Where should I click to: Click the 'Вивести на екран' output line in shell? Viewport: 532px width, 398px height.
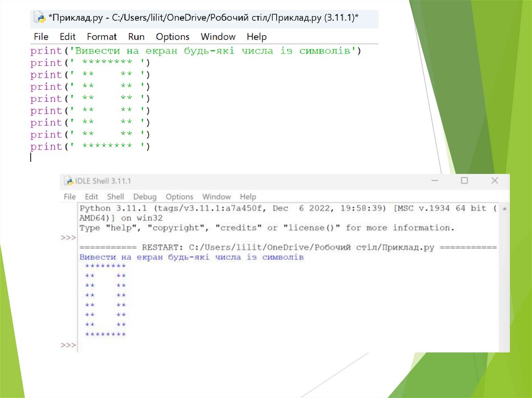pyautogui.click(x=191, y=257)
